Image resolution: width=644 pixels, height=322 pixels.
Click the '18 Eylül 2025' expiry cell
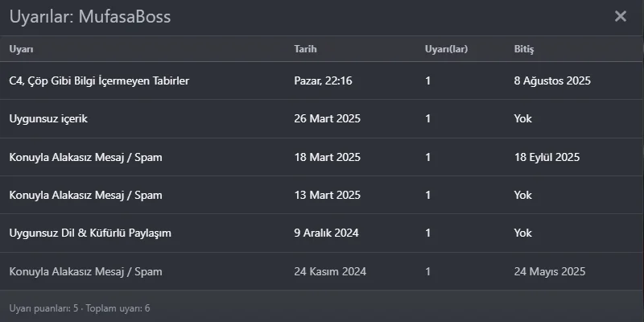tap(547, 157)
